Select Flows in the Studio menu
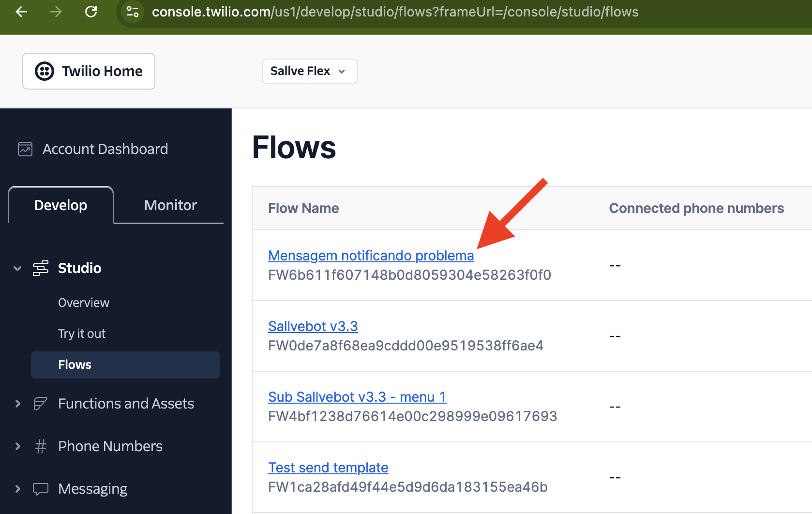 [x=125, y=365]
